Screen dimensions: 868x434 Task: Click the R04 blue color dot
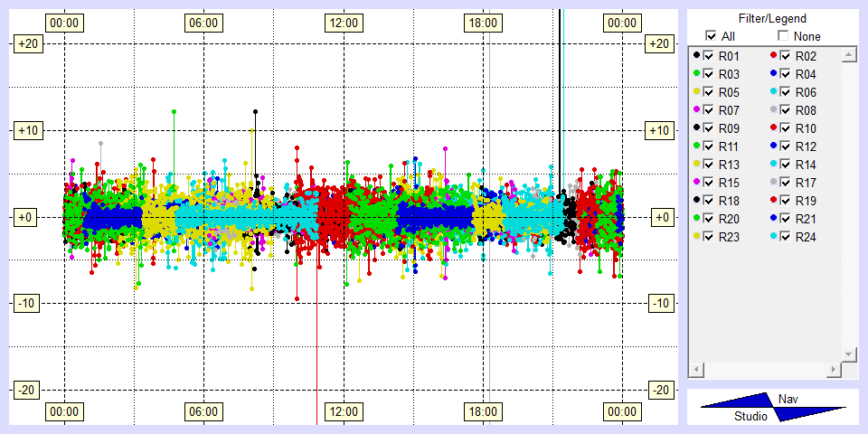pyautogui.click(x=774, y=74)
